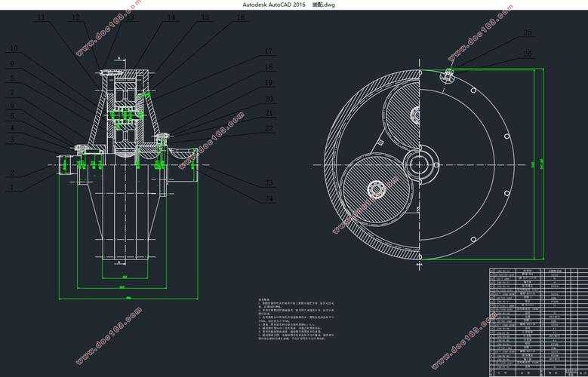Select part callout number 10
588x377 pixels.
tap(13, 49)
